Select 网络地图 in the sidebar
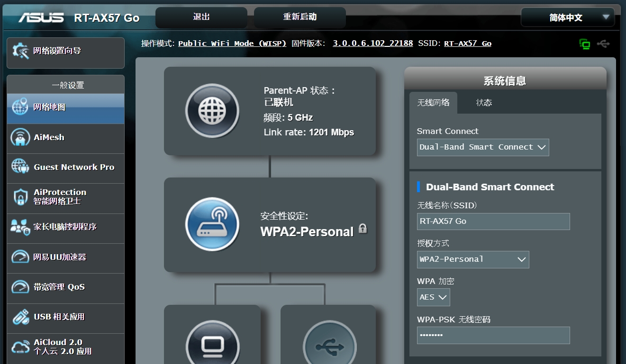The width and height of the screenshot is (626, 364). click(x=65, y=107)
